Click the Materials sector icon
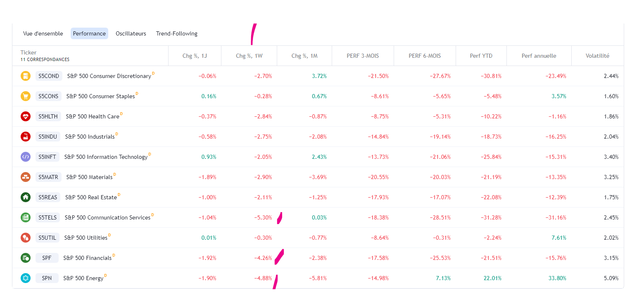Viewport: 644px width, 302px height. (26, 177)
